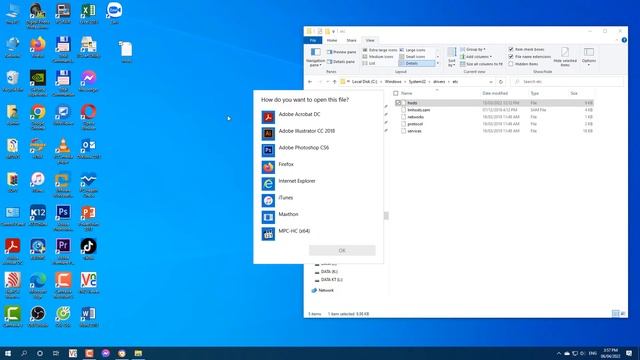Choose Medium icons layout
The width and height of the screenshot is (640, 360).
click(378, 57)
